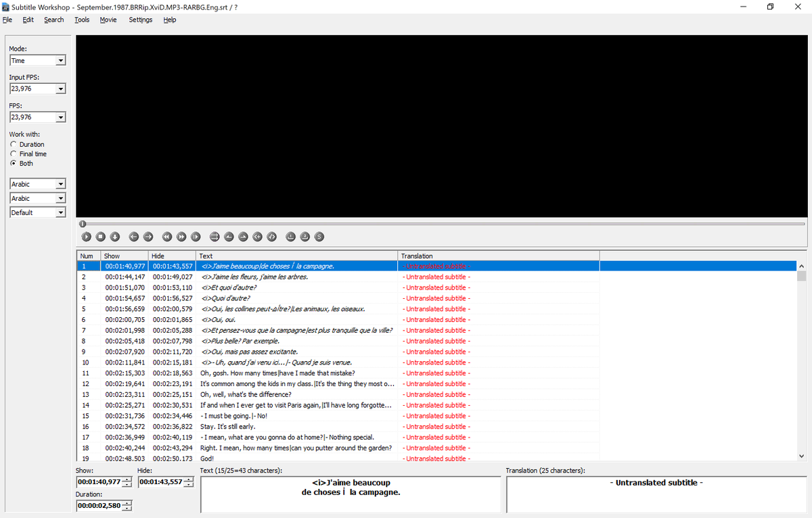Add first synchronization point button
This screenshot has width=812, height=518.
click(x=291, y=237)
